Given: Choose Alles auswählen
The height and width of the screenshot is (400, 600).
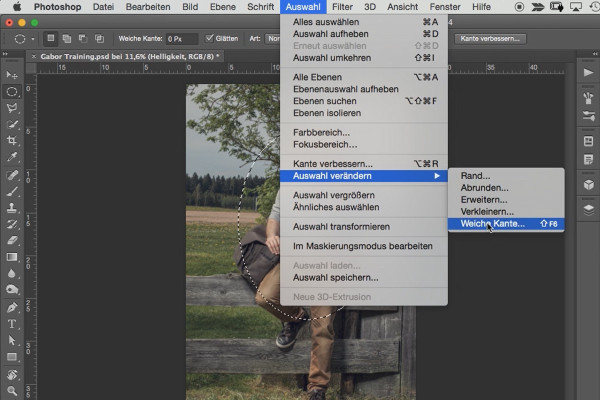Looking at the screenshot, I should pos(364,22).
